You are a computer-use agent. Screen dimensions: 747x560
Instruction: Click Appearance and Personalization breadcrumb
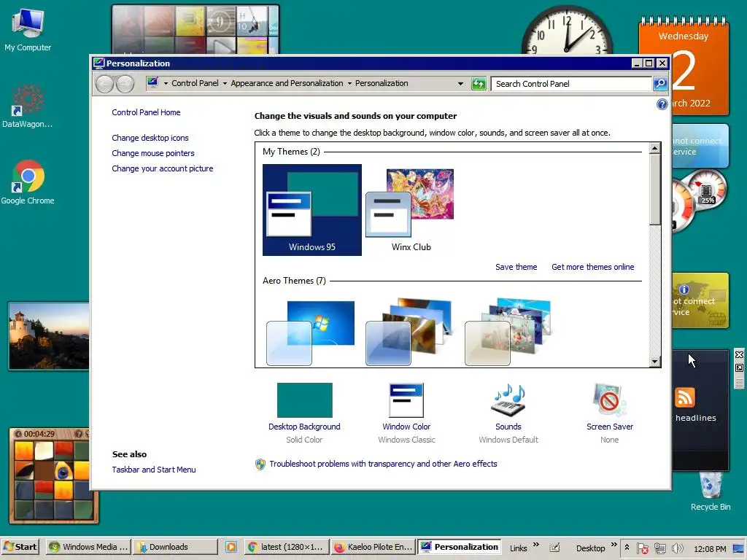pos(287,83)
